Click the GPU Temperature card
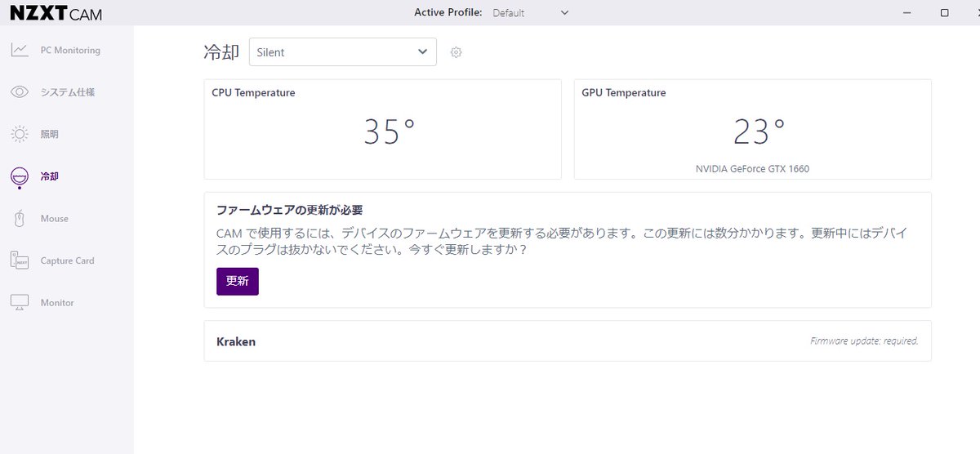 point(753,129)
